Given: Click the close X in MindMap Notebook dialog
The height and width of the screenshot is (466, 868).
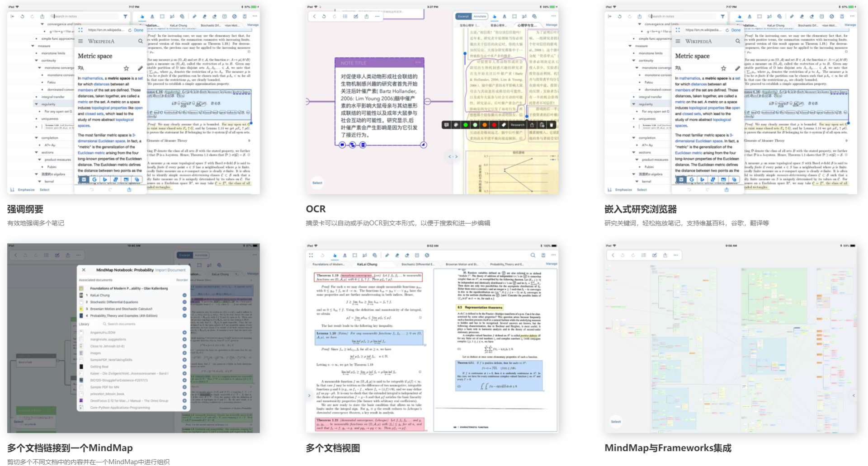Looking at the screenshot, I should tap(84, 270).
